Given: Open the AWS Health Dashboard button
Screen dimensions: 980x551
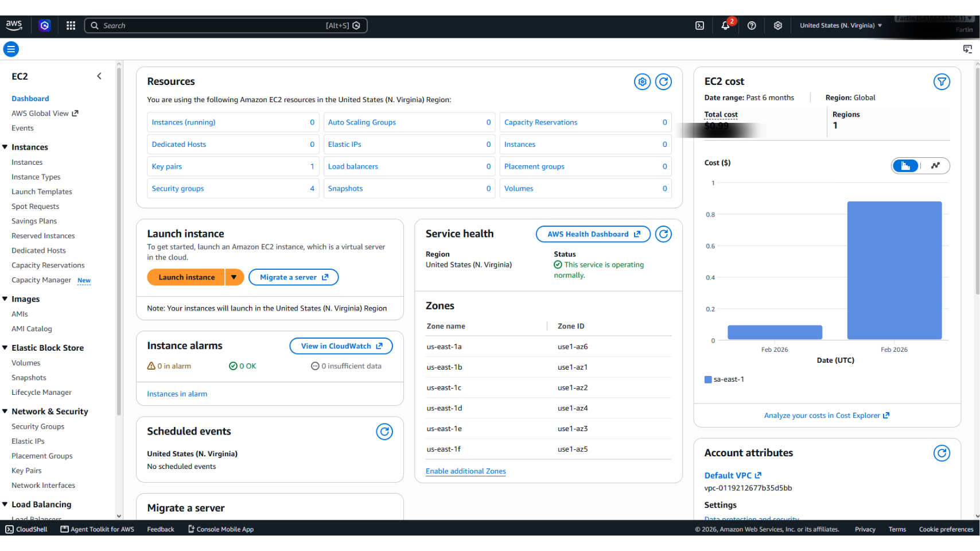Looking at the screenshot, I should (x=593, y=234).
